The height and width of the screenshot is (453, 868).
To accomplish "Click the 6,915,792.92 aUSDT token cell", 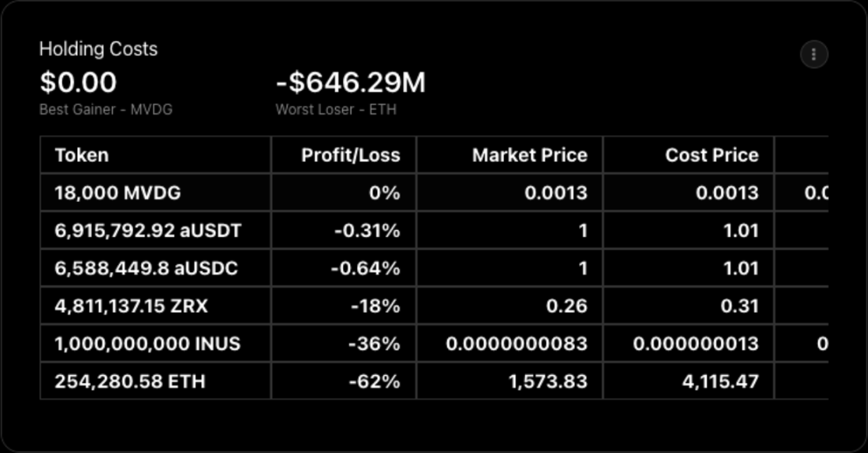I will tap(148, 231).
